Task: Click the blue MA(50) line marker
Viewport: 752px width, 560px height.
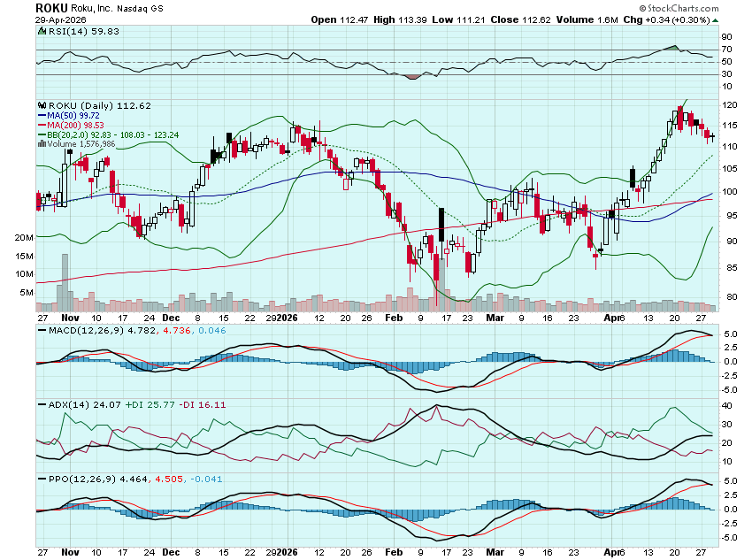Action: pyautogui.click(x=42, y=115)
